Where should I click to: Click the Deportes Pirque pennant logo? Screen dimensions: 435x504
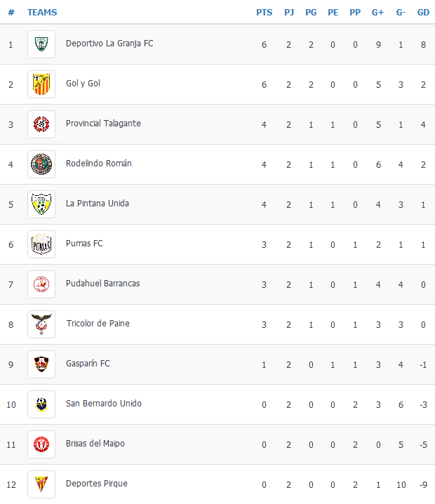(41, 484)
